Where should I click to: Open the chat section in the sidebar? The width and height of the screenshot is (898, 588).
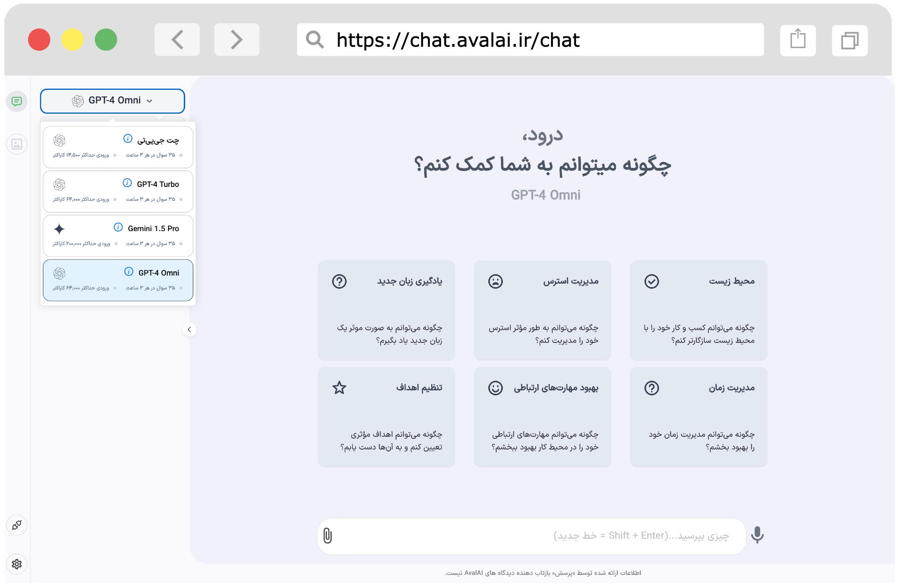tap(17, 102)
